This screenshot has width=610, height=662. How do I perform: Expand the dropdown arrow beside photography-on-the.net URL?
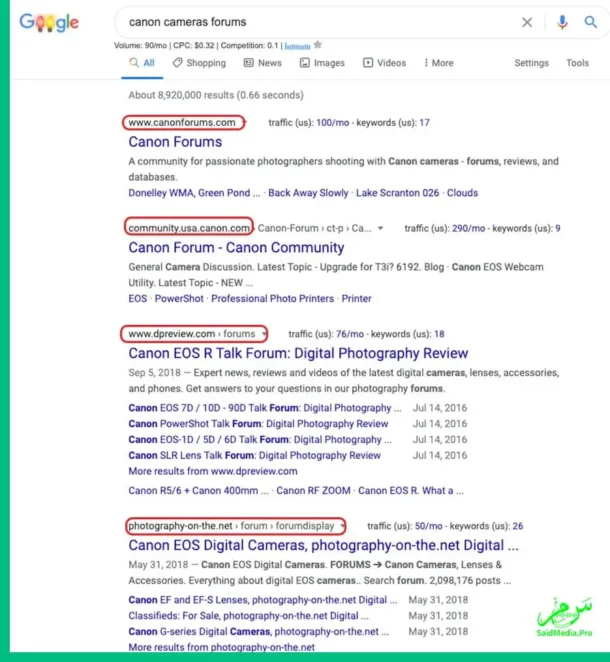pyautogui.click(x=343, y=525)
